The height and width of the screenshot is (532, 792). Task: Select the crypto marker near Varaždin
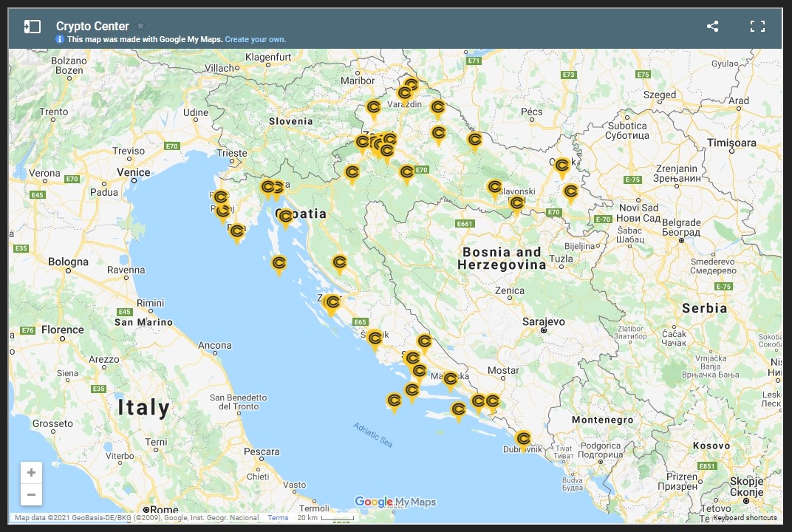[x=404, y=94]
